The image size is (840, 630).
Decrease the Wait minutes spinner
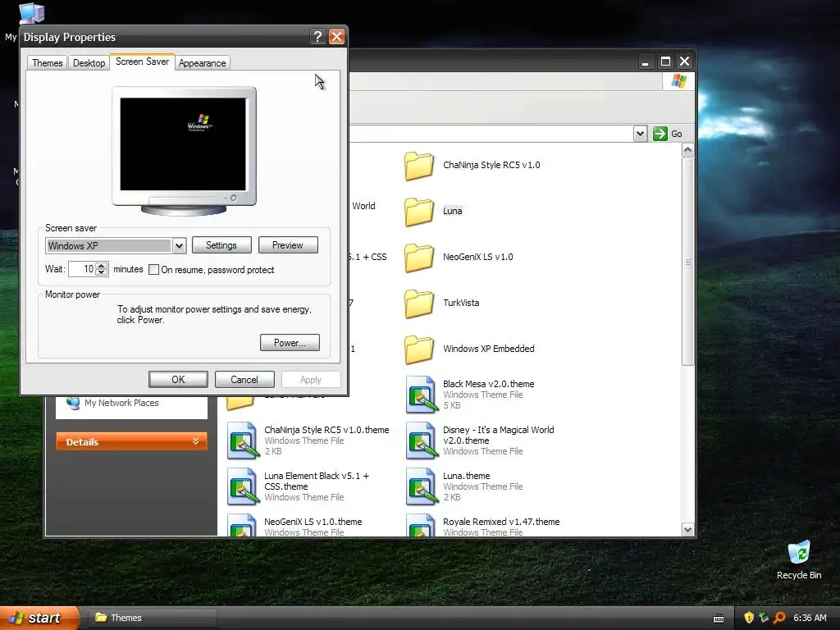tap(101, 272)
